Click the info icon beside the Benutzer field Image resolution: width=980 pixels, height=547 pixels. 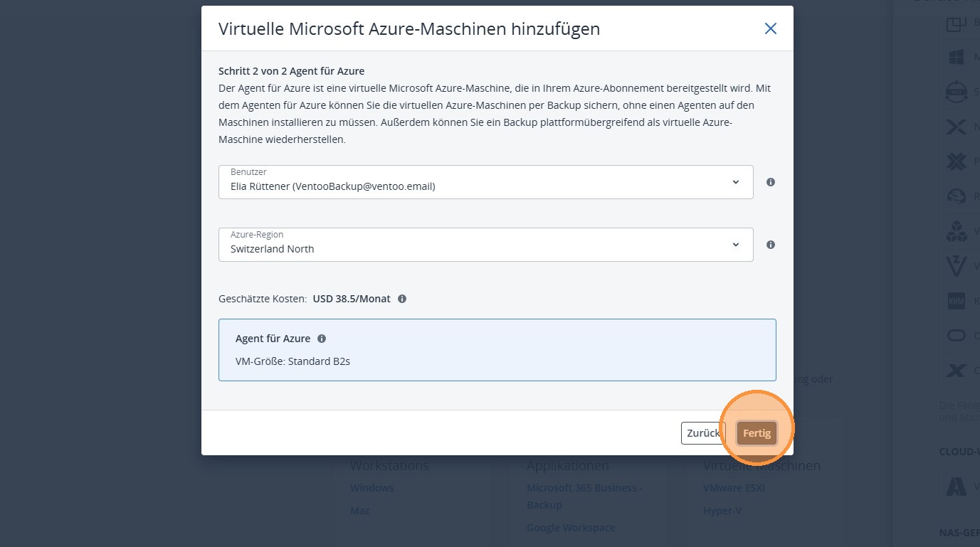point(770,182)
